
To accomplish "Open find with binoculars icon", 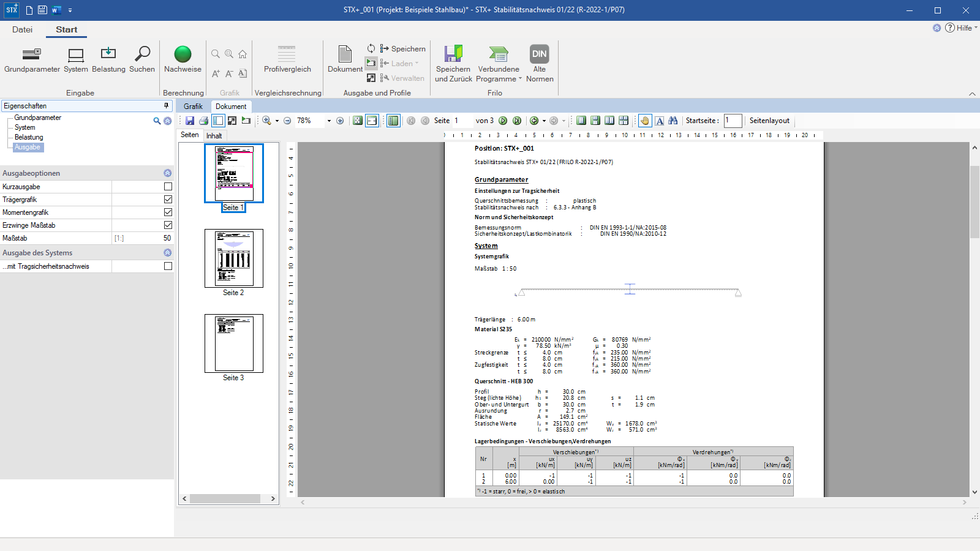I will 673,121.
